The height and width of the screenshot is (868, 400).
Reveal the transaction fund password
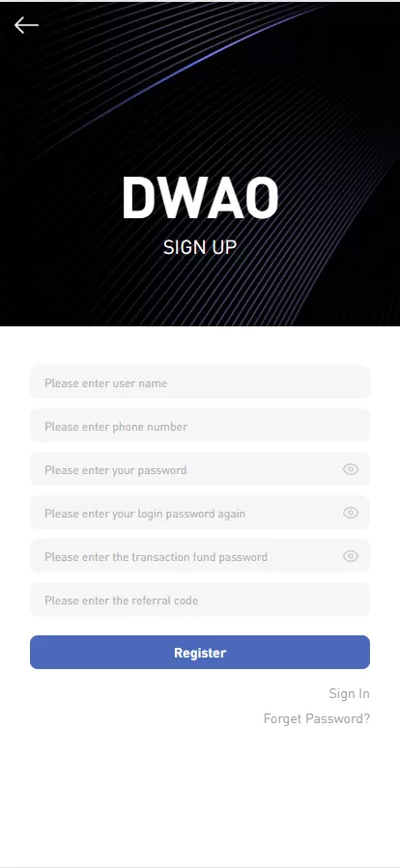pyautogui.click(x=351, y=556)
